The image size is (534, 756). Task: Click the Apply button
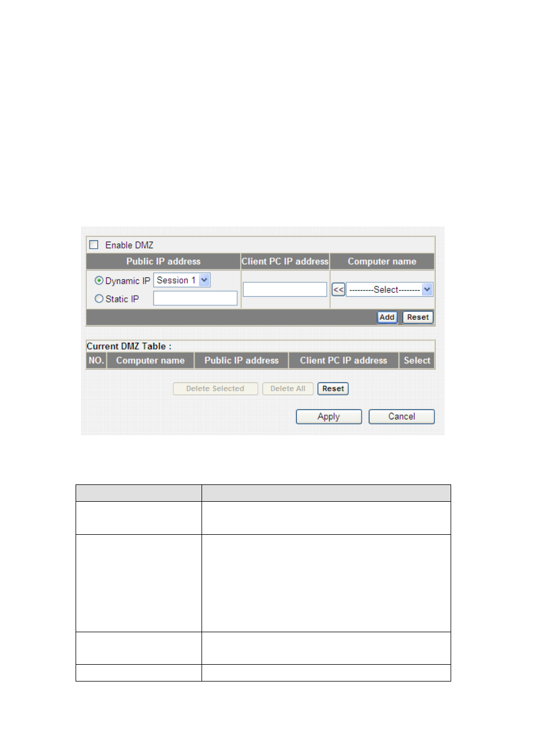329,417
